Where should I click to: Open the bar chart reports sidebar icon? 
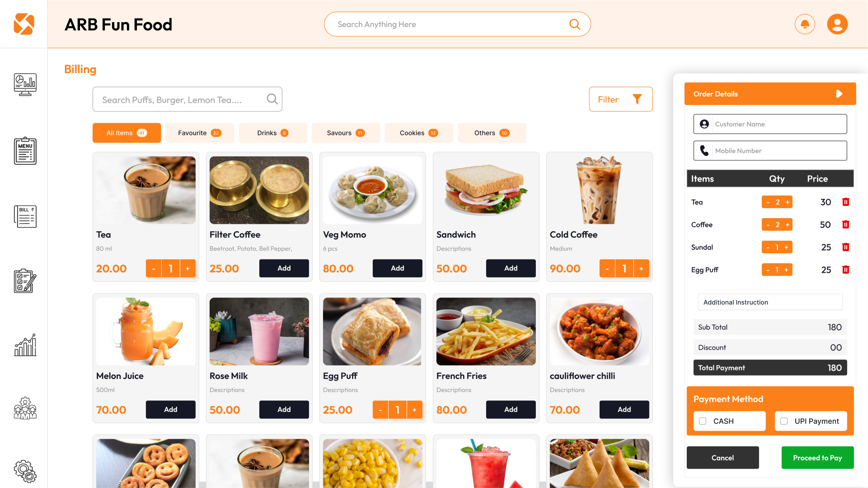tap(25, 345)
